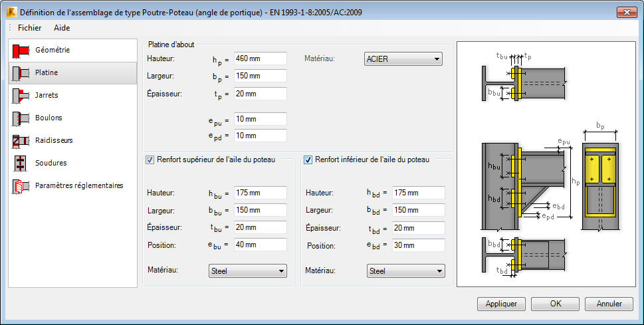
Task: Expand upper reinforcement Steel material dropdown
Action: click(248, 271)
